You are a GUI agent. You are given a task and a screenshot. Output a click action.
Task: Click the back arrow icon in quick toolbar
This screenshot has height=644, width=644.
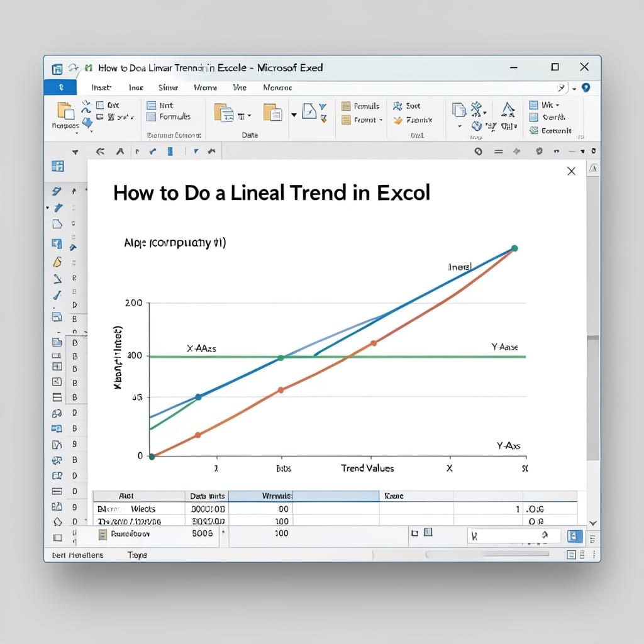pos(100,152)
